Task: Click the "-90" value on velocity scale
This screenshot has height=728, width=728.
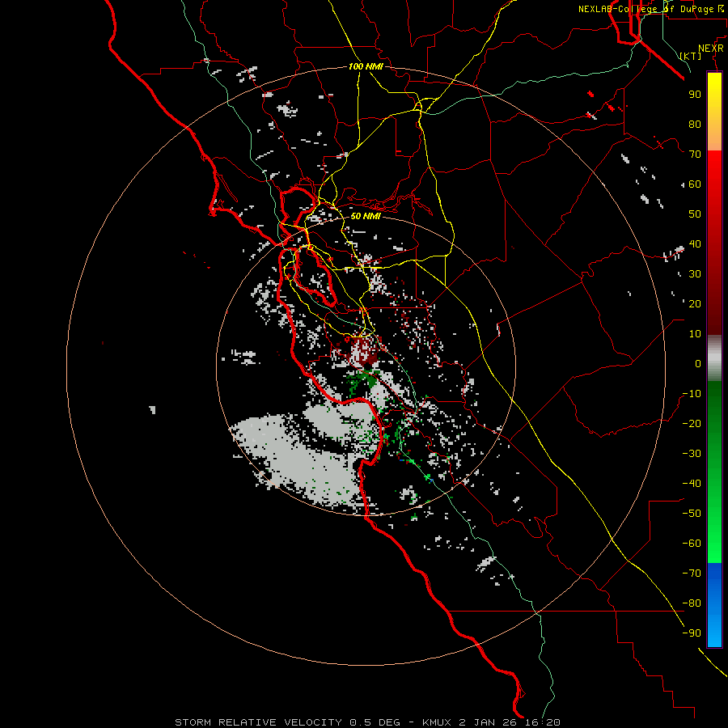Action: [x=692, y=633]
